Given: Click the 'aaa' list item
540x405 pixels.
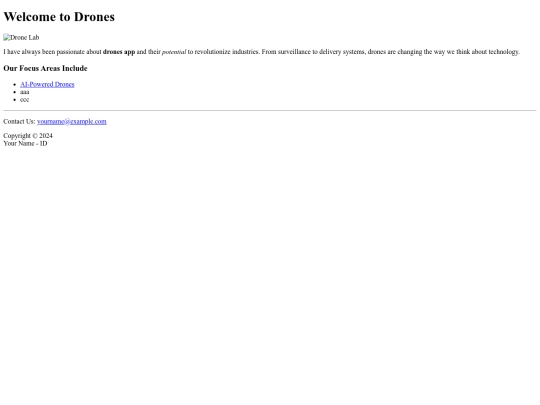Looking at the screenshot, I should (x=24, y=92).
